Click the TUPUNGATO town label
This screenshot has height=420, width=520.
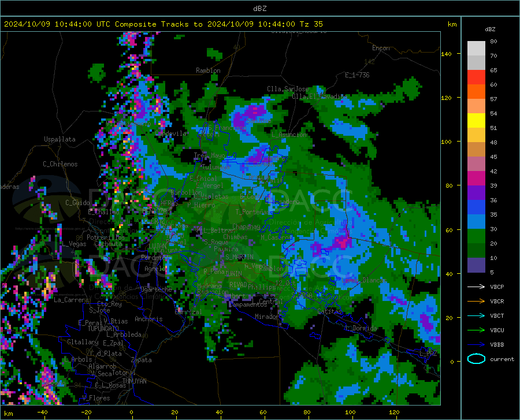(x=103, y=329)
